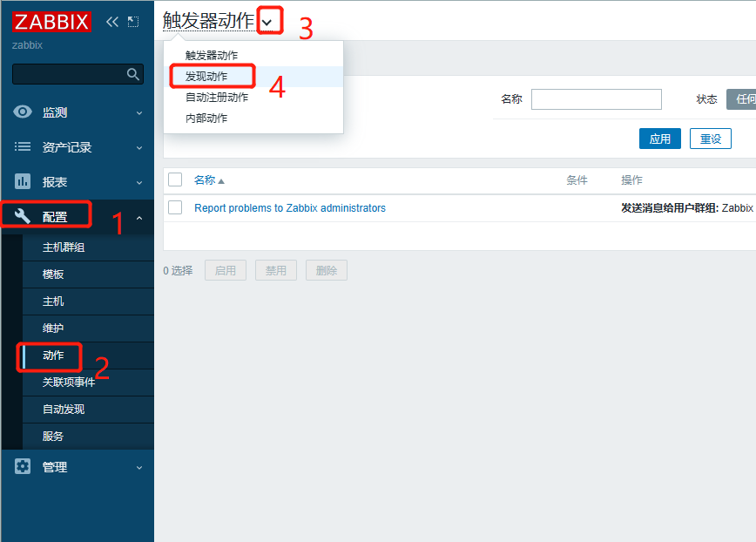Click the eye icon for 监测
The image size is (756, 542).
[x=23, y=112]
